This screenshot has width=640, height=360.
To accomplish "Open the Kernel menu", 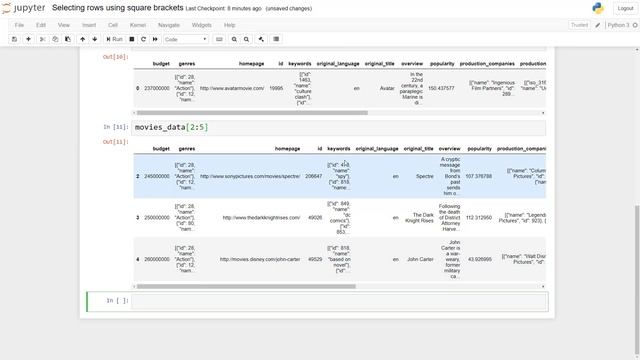I will click(138, 25).
